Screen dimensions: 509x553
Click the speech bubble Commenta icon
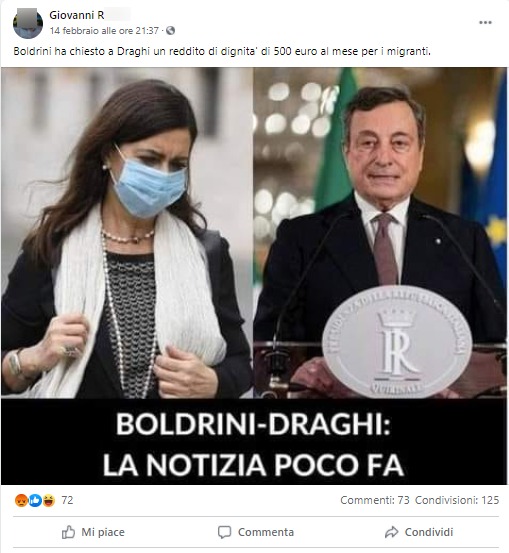click(x=224, y=532)
